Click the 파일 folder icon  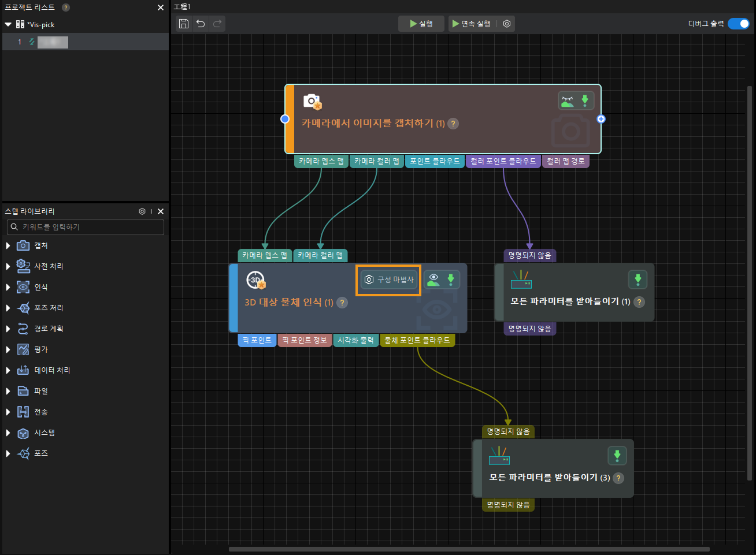point(23,391)
